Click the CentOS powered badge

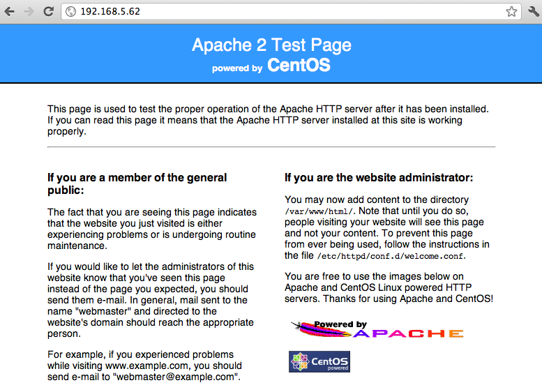coord(319,361)
